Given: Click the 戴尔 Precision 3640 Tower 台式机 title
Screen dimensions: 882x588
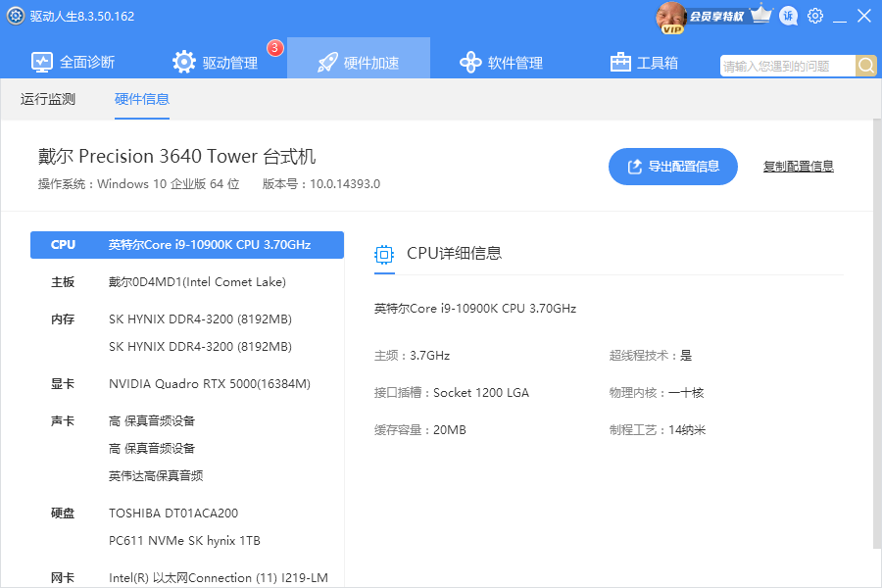Looking at the screenshot, I should click(x=177, y=157).
